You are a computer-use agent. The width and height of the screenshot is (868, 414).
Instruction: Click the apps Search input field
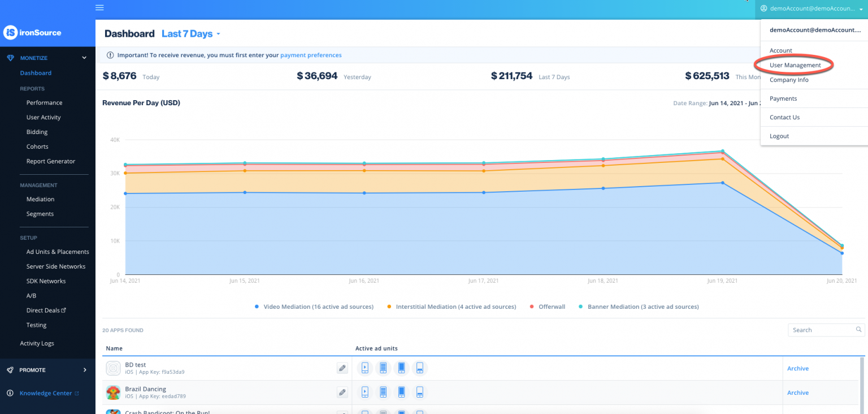[x=821, y=330]
